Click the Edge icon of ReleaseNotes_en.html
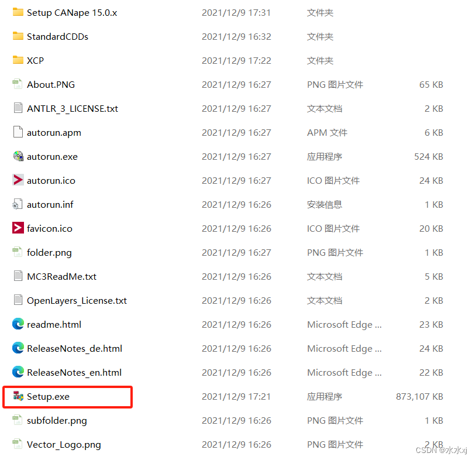The height and width of the screenshot is (460, 476). coord(18,372)
